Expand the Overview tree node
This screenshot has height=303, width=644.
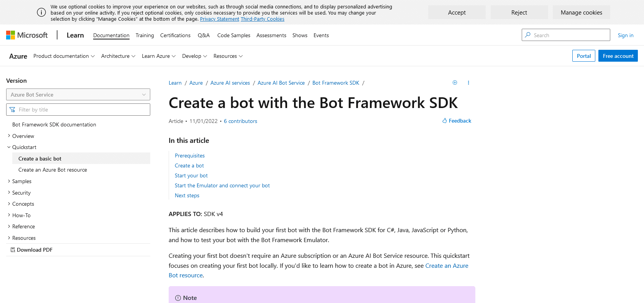click(x=9, y=136)
